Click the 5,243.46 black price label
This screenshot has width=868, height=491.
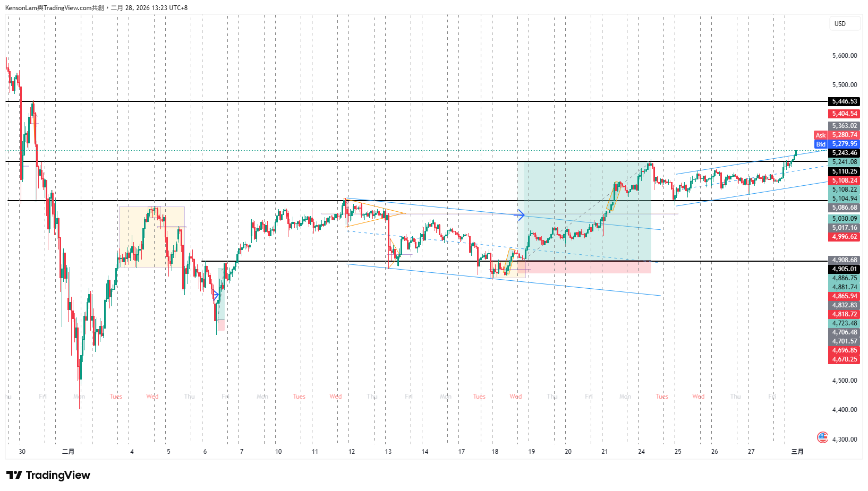tap(844, 153)
